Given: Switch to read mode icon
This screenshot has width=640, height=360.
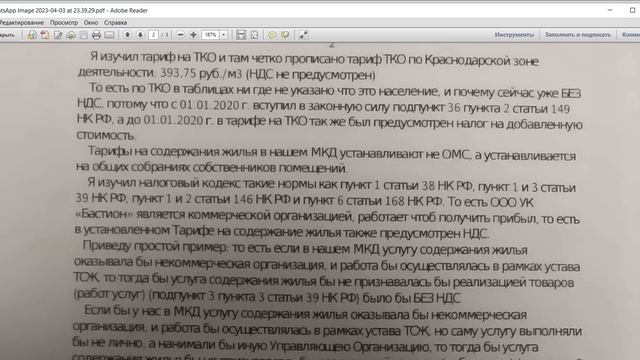Looking at the screenshot, I should pyautogui.click(x=303, y=35).
